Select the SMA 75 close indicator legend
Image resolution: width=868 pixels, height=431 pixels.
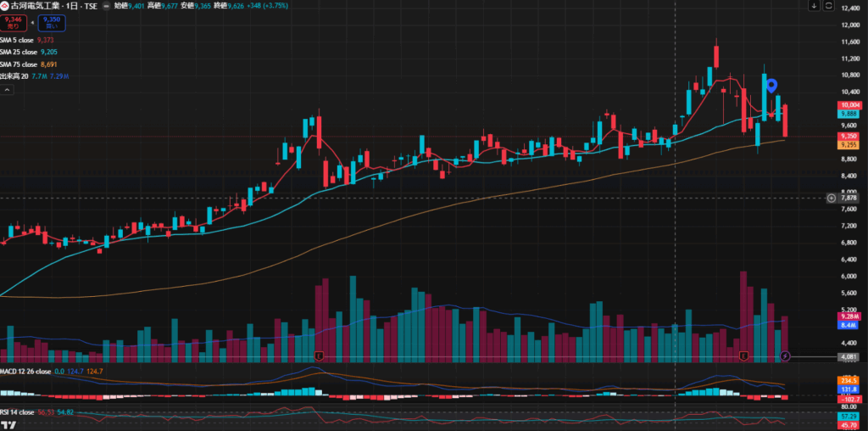pos(19,64)
